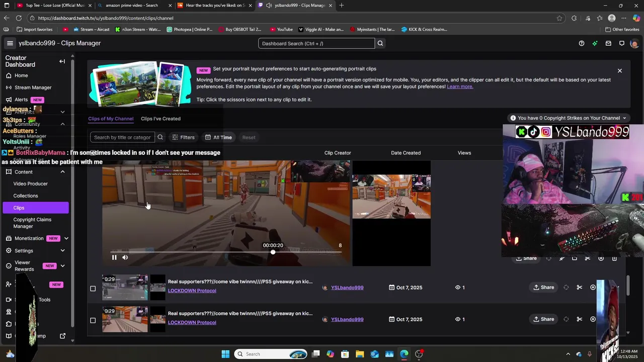Open File Explorer from taskbar
The image size is (644, 362).
[360, 354]
